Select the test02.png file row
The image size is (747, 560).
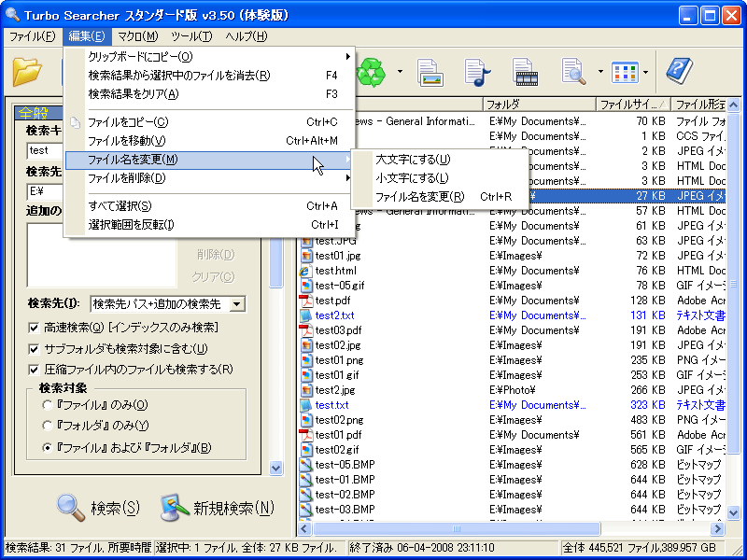point(512,420)
